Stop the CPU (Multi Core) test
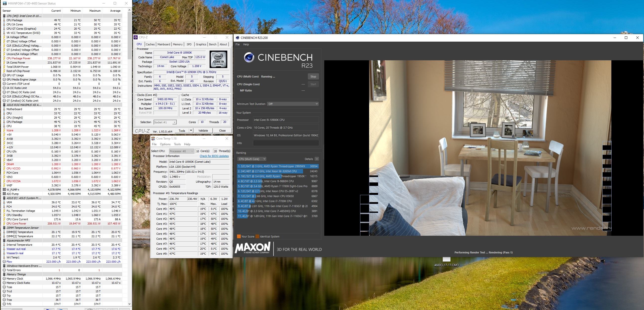644x310 pixels. pos(313,77)
